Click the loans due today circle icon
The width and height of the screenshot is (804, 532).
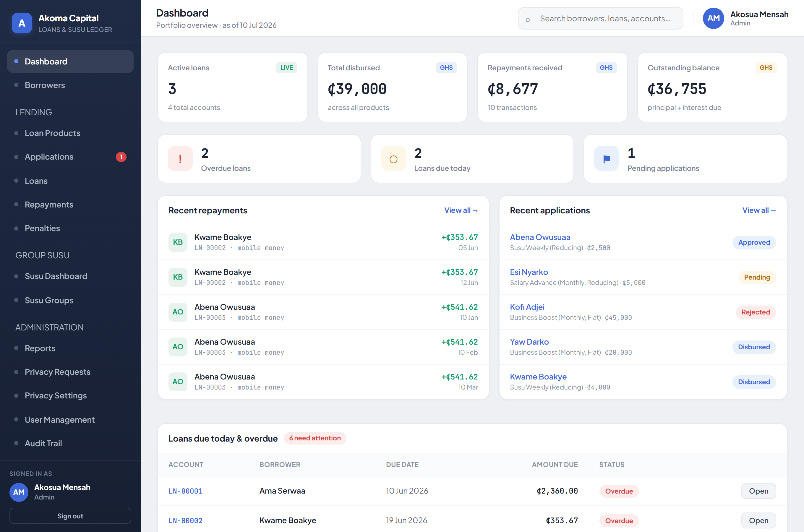393,158
